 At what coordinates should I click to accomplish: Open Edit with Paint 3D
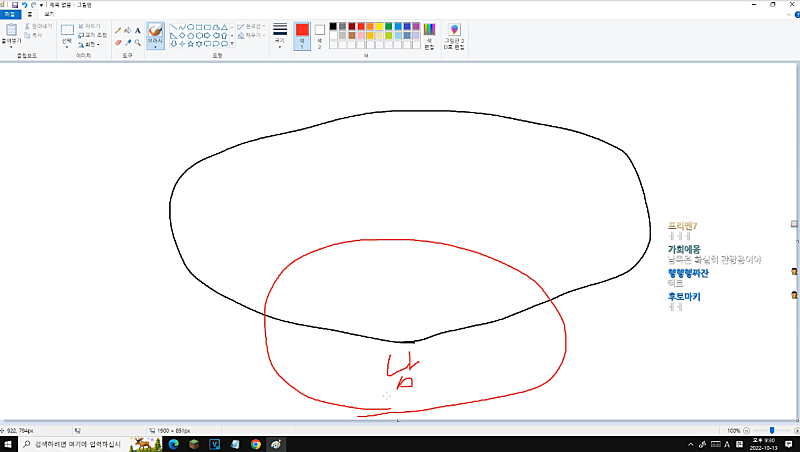[454, 36]
